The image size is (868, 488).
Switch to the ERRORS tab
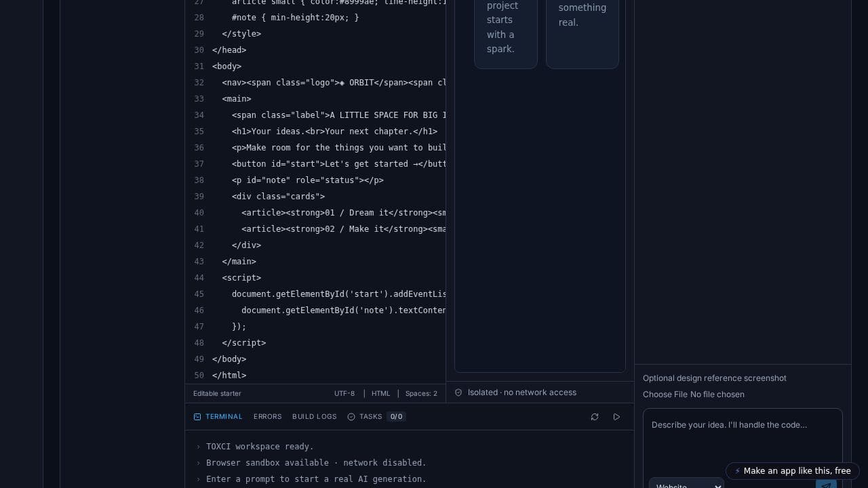tap(267, 417)
